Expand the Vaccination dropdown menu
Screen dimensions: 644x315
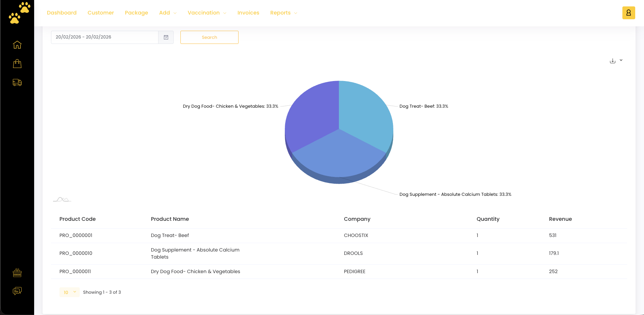207,13
